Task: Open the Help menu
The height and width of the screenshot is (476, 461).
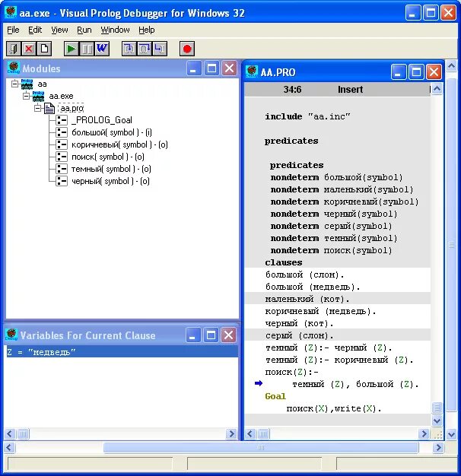Action: tap(147, 30)
